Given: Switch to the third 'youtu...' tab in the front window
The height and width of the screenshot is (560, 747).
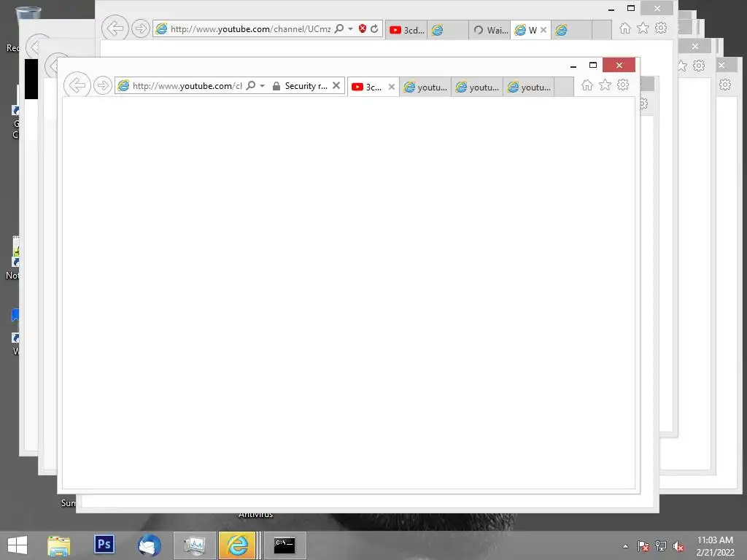Looking at the screenshot, I should point(530,87).
